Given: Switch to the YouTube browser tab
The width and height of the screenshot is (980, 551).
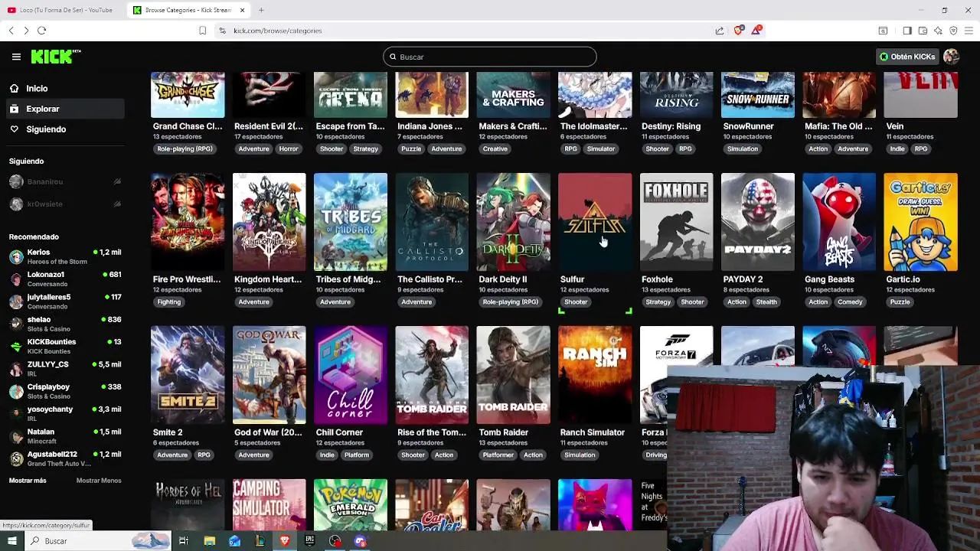Looking at the screenshot, I should pos(61,10).
